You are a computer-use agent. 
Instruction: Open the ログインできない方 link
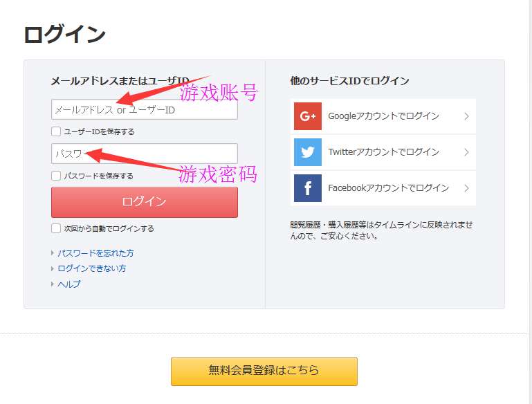pyautogui.click(x=91, y=268)
